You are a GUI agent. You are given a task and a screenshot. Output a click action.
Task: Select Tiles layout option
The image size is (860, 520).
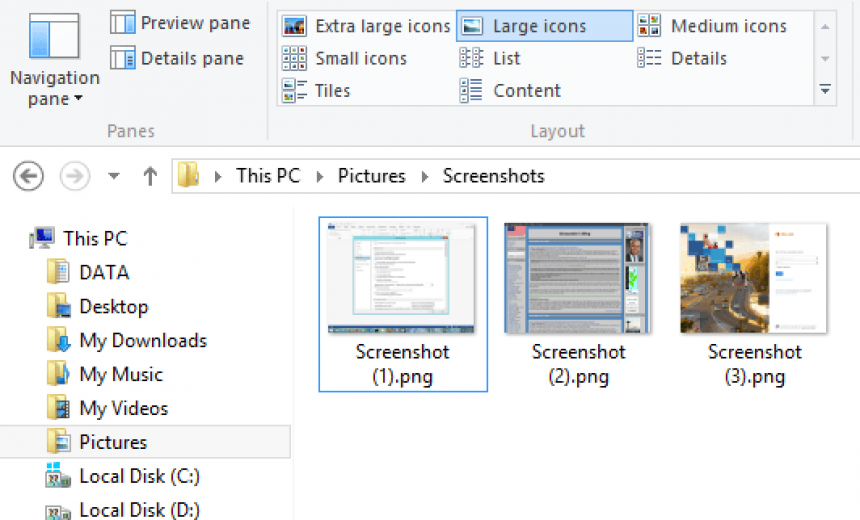coord(316,91)
